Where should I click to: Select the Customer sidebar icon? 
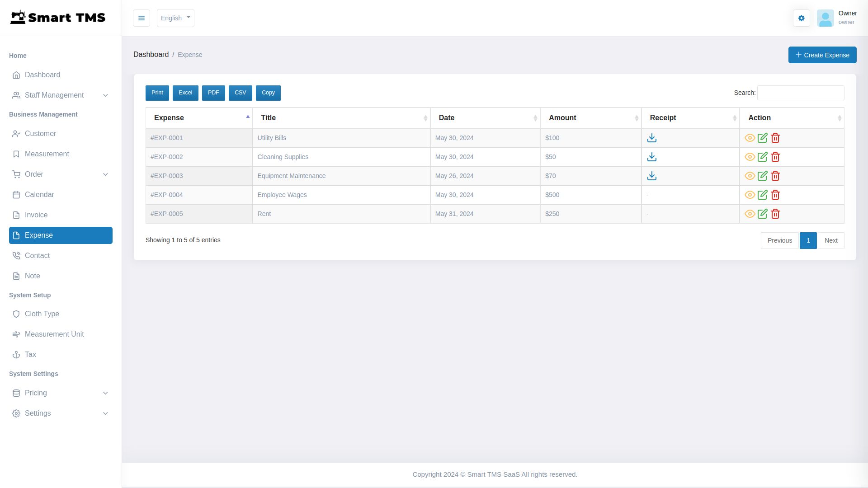tap(16, 133)
